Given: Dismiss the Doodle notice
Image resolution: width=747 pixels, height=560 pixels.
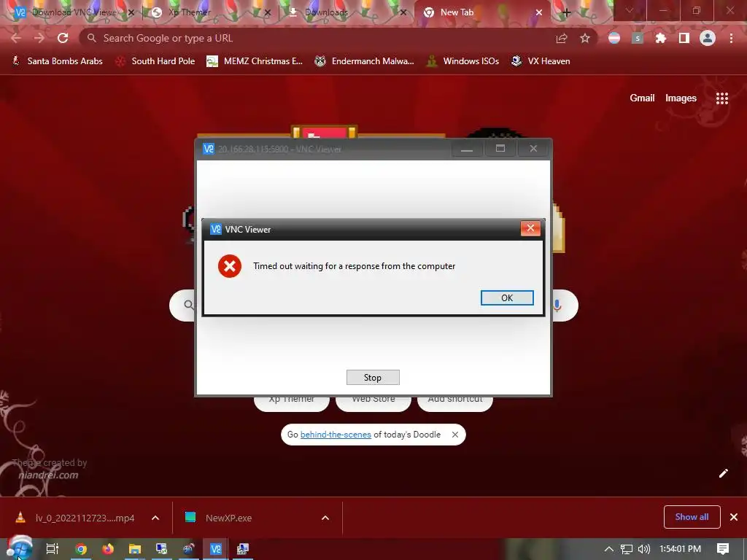Looking at the screenshot, I should [455, 435].
